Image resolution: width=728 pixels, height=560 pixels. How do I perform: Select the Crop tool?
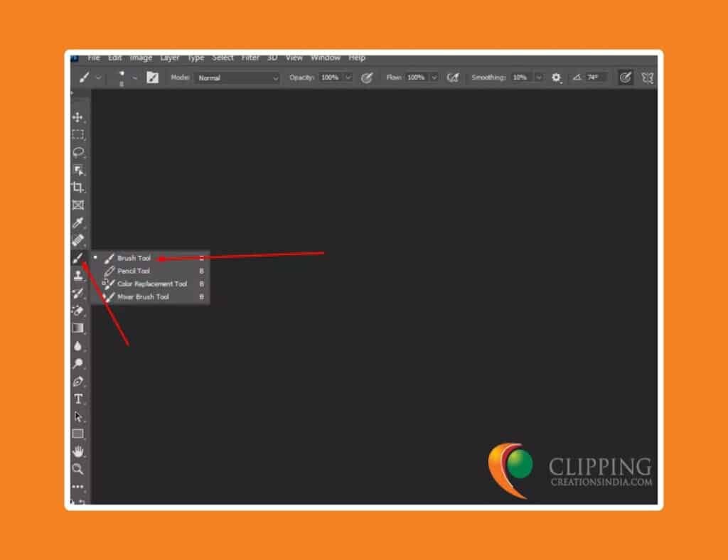[79, 187]
